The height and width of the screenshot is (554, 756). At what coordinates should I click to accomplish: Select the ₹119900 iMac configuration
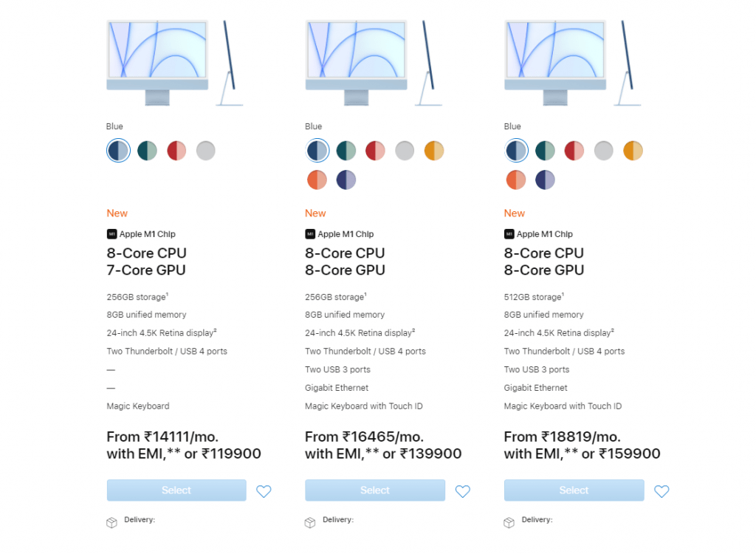point(176,490)
